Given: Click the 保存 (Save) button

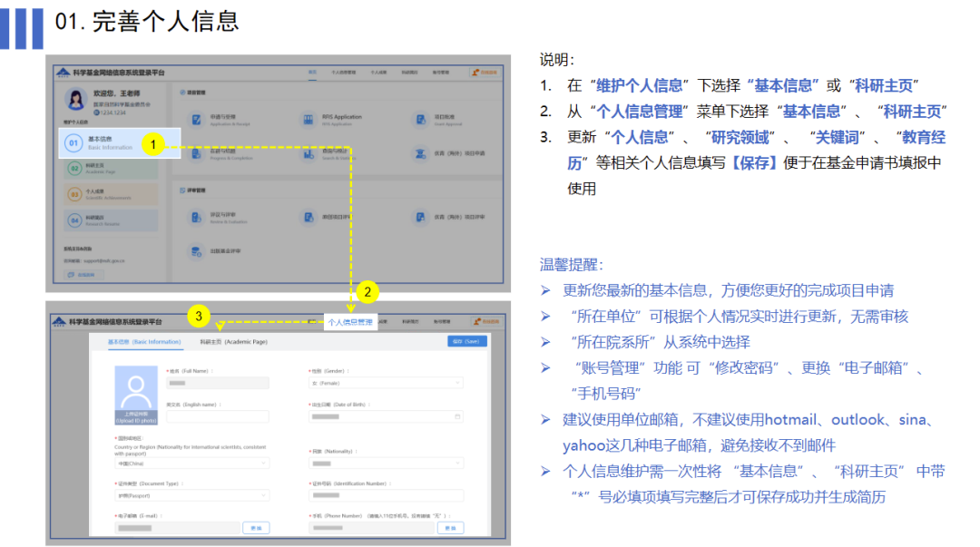Looking at the screenshot, I should (467, 341).
